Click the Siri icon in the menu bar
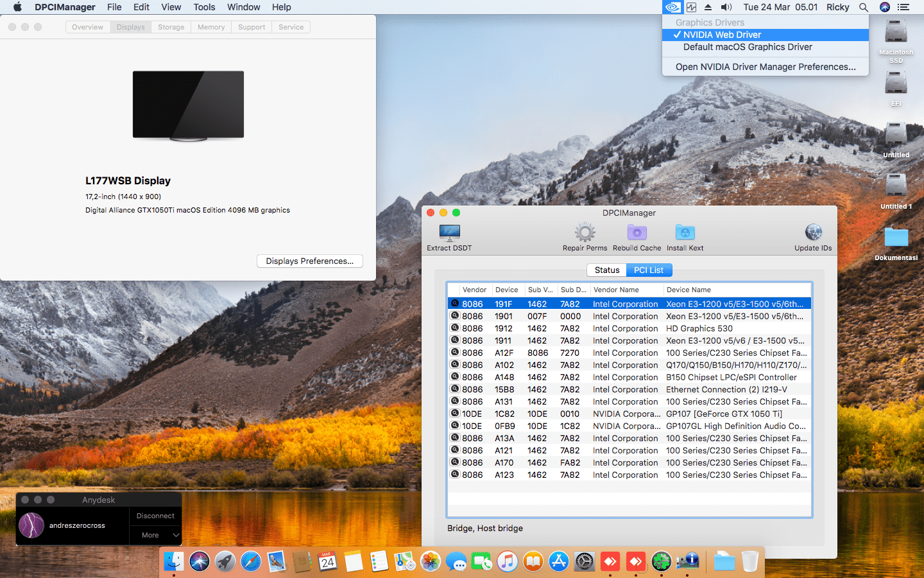The height and width of the screenshot is (578, 924). (x=885, y=7)
